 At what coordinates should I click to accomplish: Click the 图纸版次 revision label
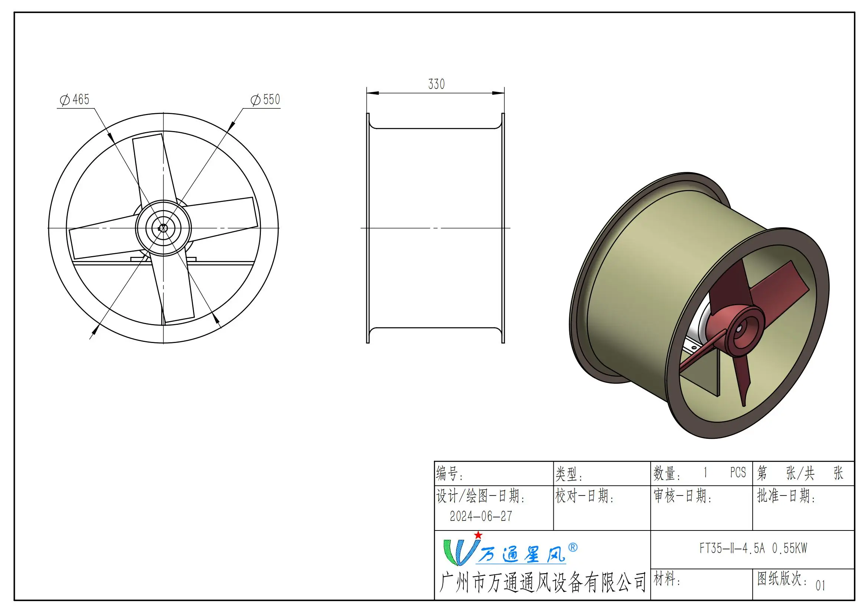[782, 578]
